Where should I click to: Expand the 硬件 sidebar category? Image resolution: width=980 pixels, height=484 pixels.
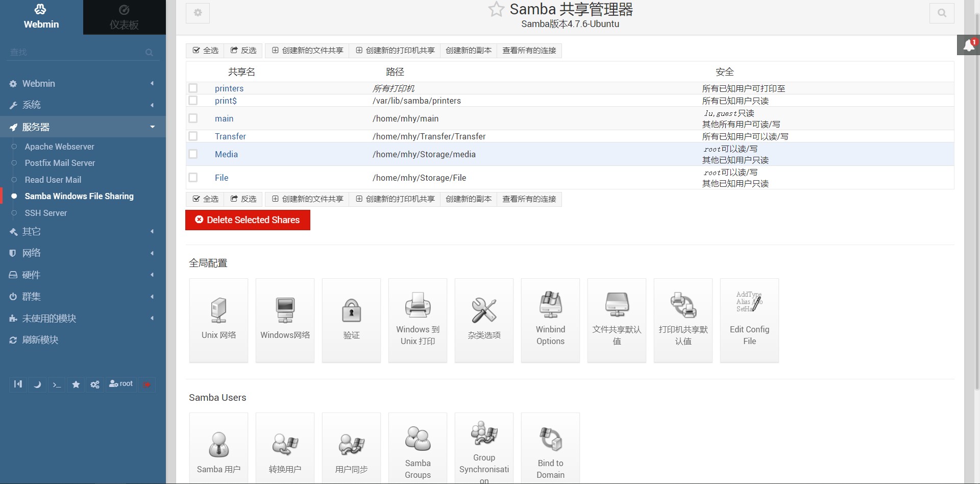[83, 275]
